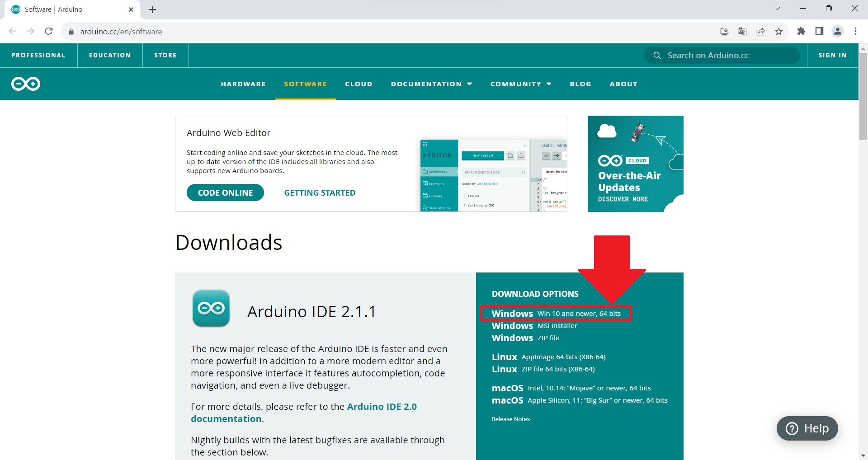Expand the Community dropdown menu
The image size is (868, 460).
point(521,84)
